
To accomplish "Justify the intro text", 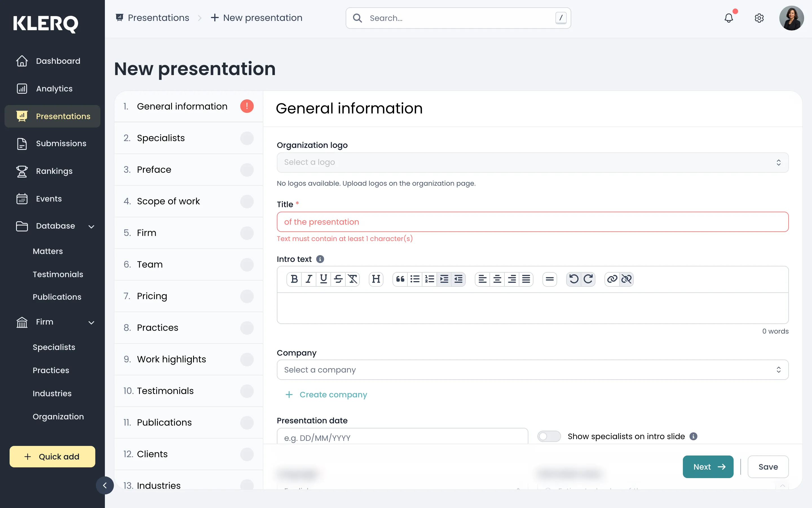I will [x=526, y=279].
